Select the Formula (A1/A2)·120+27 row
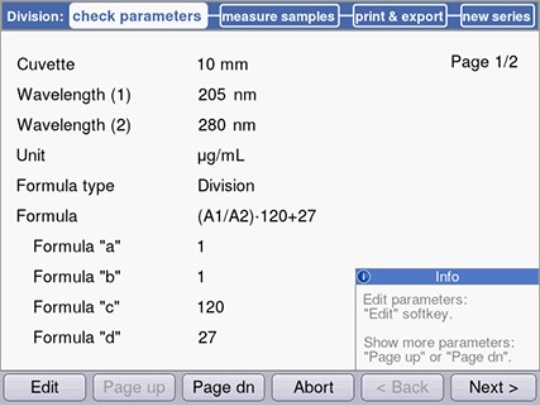This screenshot has width=540, height=405. (166, 216)
